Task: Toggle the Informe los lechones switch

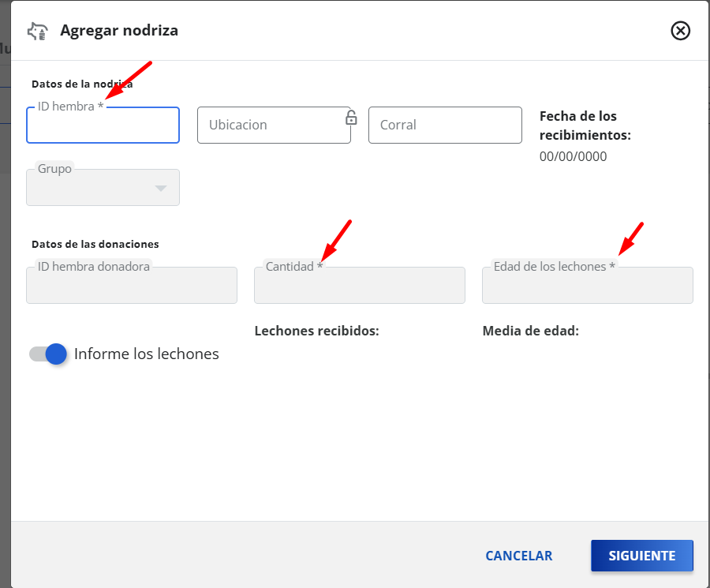Action: (48, 354)
